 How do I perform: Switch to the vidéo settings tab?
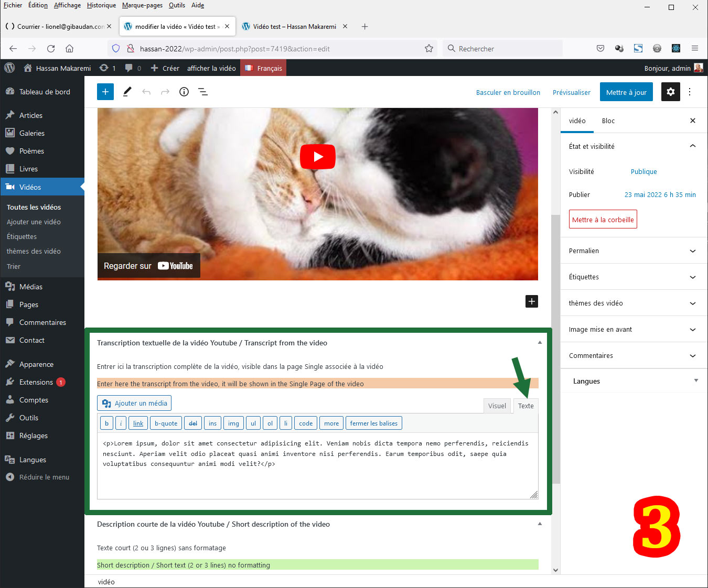tap(577, 121)
